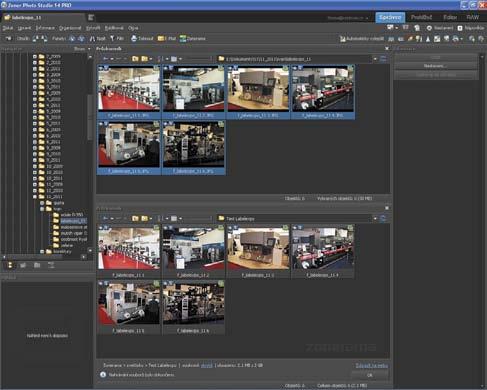Viewport: 487px width, 390px height.
Task: Click the folder-up icon in the lower browser pane
Action: pyautogui.click(x=135, y=218)
